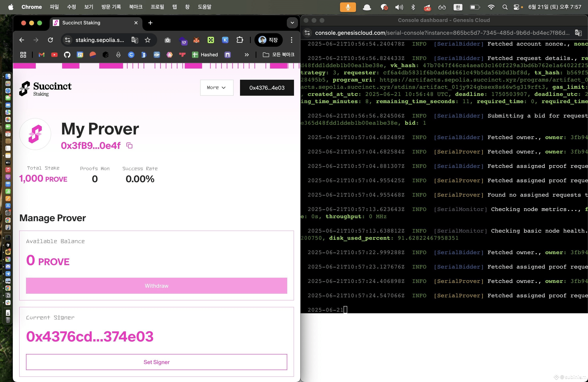588x382 pixels.
Task: Click the Succinct Staking logo
Action: tap(45, 89)
